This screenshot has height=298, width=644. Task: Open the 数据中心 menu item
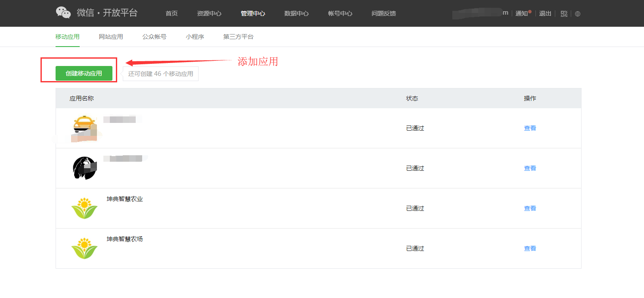click(x=296, y=13)
